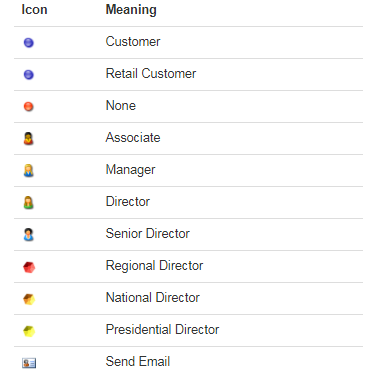
Task: Select the Regional Director label
Action: pyautogui.click(x=154, y=266)
